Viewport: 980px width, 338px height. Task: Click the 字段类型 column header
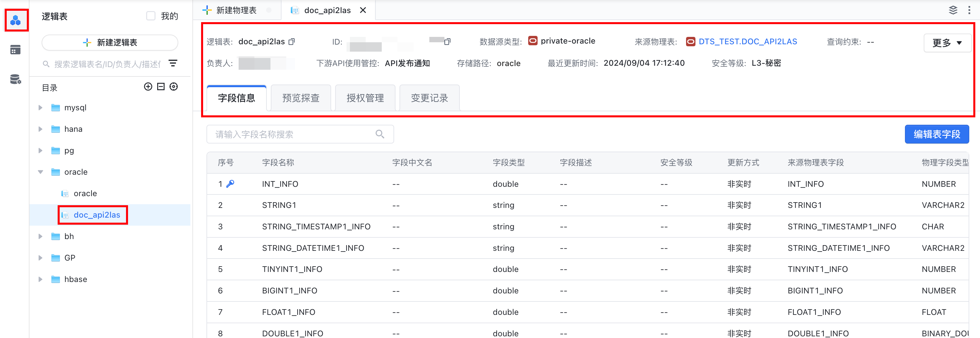coord(509,163)
